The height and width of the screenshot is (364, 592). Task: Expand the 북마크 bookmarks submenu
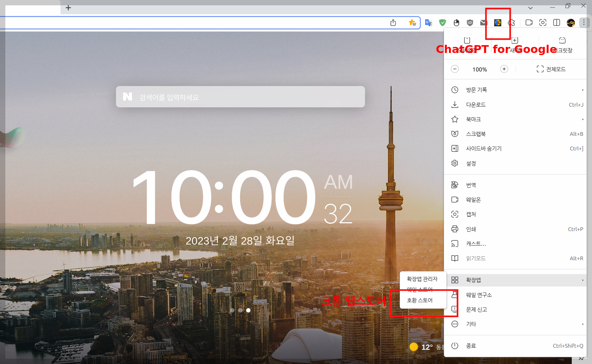[x=515, y=119]
